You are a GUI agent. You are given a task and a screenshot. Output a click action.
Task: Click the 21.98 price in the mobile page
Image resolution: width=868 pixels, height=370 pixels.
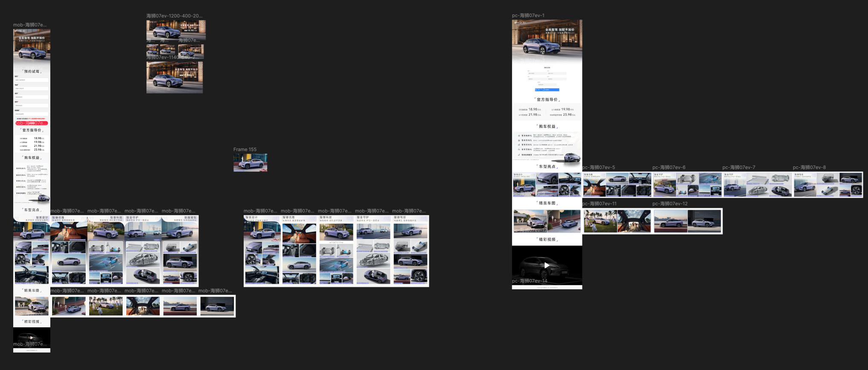tap(38, 146)
